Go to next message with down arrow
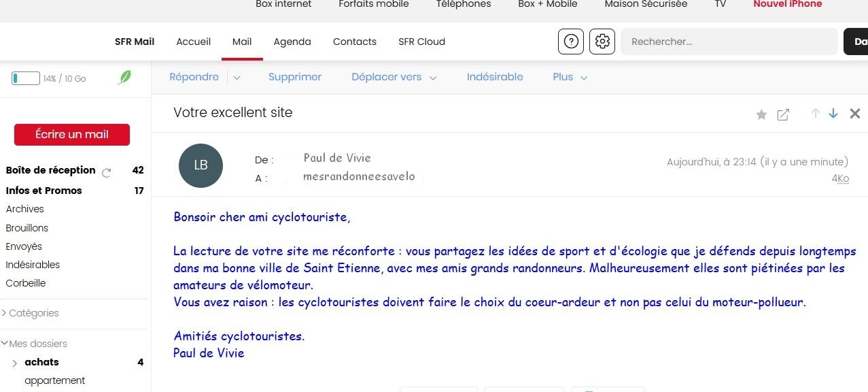This screenshot has height=392, width=868. pyautogui.click(x=833, y=114)
